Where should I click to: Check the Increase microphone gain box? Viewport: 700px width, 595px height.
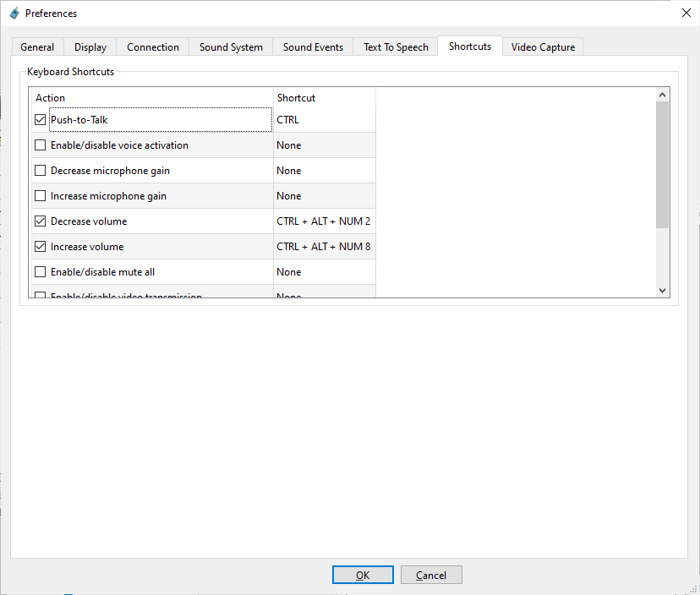41,196
